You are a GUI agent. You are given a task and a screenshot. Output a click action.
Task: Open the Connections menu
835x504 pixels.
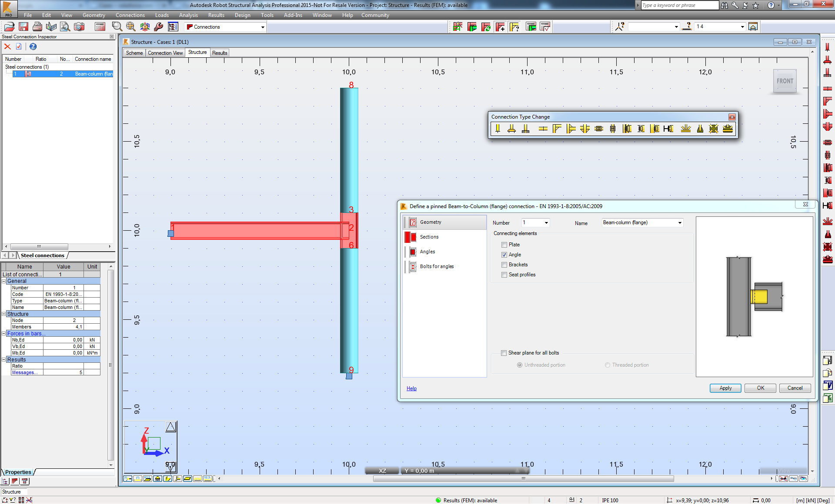point(130,15)
